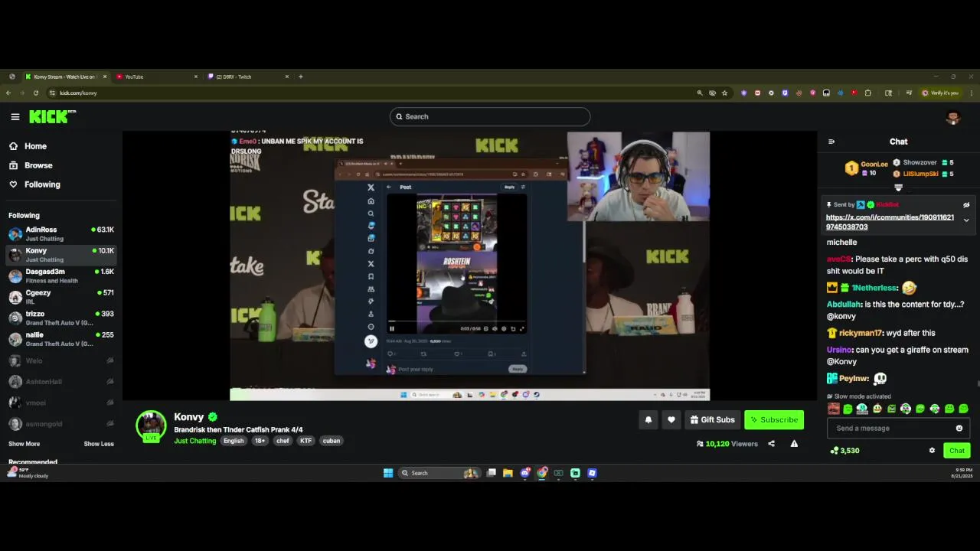Open offline AshtonHall channel
This screenshot has width=980, height=551.
(61, 381)
